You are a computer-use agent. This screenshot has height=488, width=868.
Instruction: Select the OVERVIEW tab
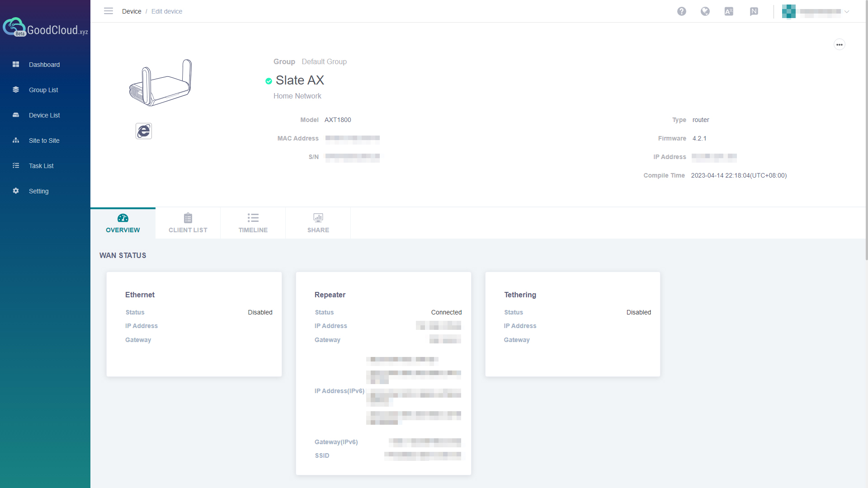coord(123,223)
